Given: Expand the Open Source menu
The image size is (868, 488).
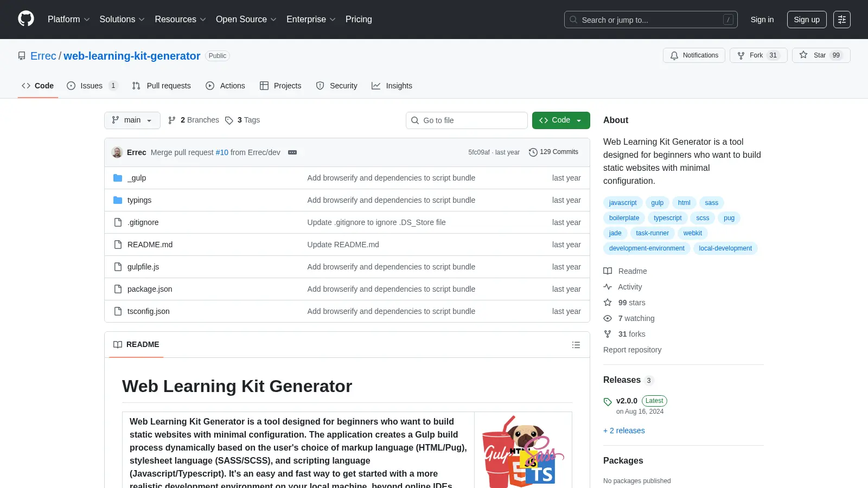Looking at the screenshot, I should 246,20.
